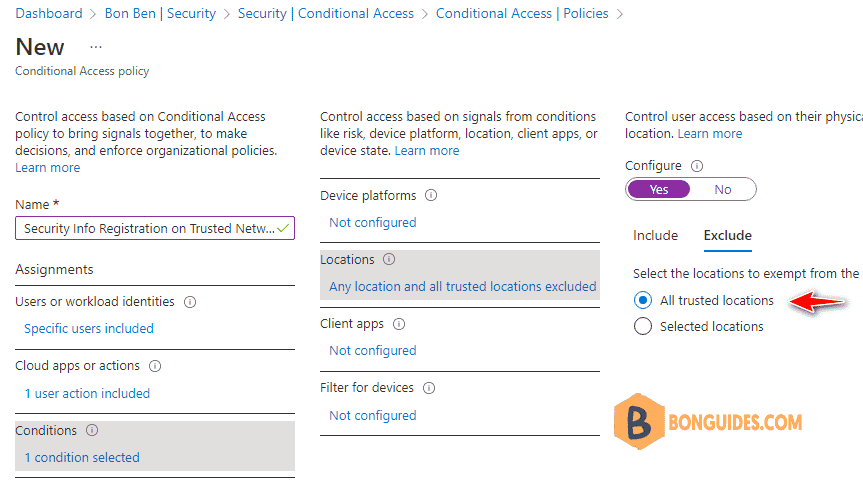This screenshot has width=863, height=487.
Task: Select All trusted locations radio button
Action: [x=642, y=300]
